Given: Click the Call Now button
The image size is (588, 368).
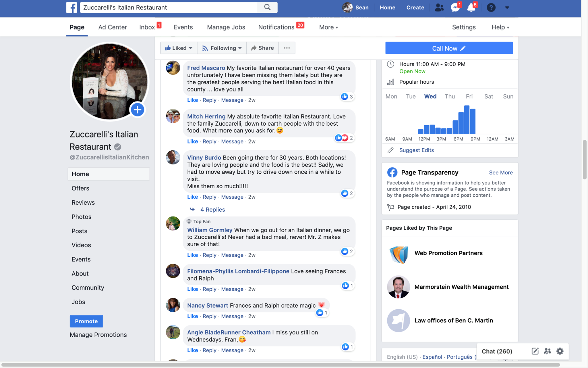Looking at the screenshot, I should coord(449,48).
